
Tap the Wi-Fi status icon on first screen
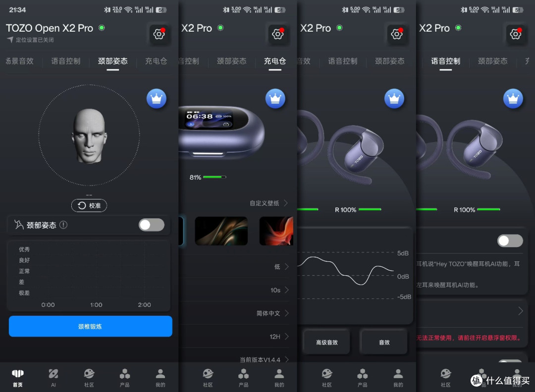[128, 10]
